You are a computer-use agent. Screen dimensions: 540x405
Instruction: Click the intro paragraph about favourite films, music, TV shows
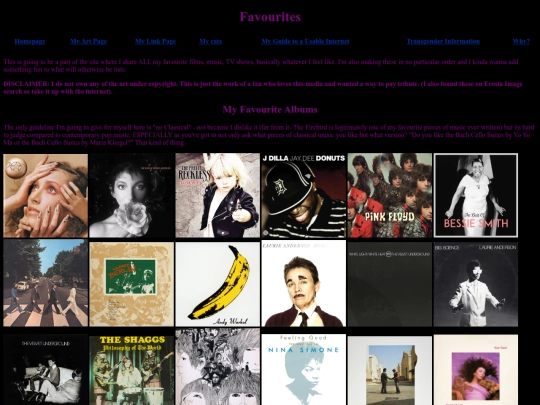click(261, 65)
